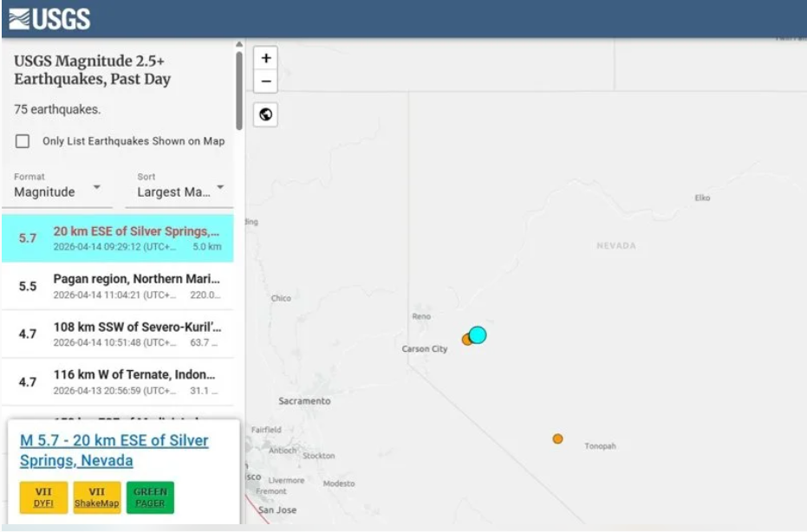This screenshot has width=807, height=532.
Task: Click the NEVADA state label
Action: (x=616, y=245)
